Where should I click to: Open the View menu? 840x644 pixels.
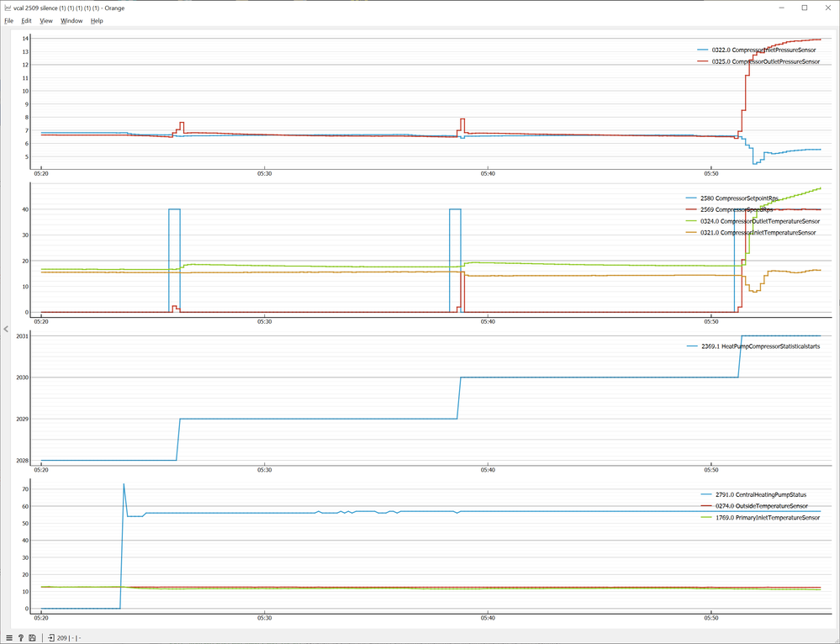pyautogui.click(x=46, y=20)
